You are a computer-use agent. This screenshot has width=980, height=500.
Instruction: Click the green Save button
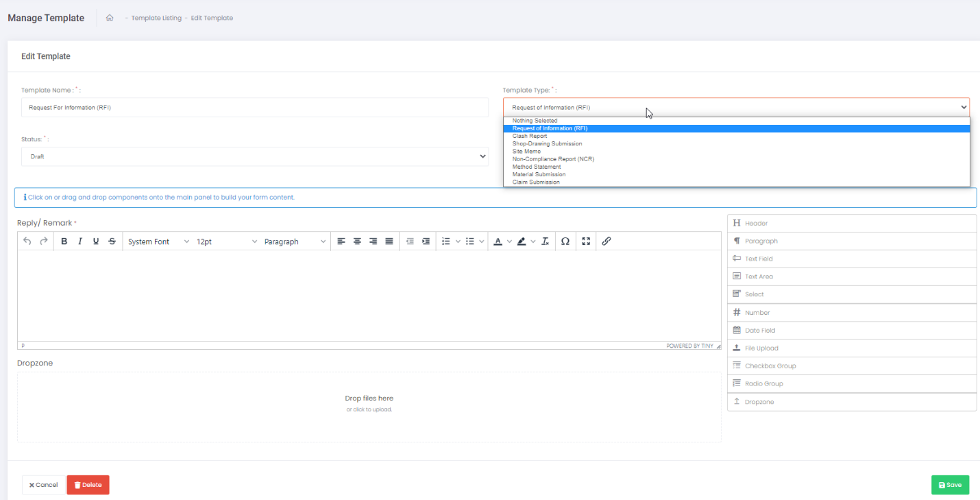tap(950, 485)
